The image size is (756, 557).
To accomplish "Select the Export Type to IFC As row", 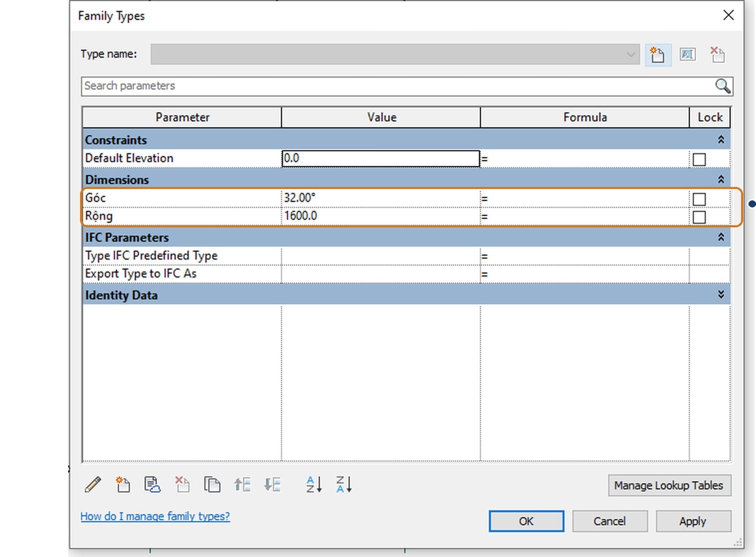I will click(406, 274).
